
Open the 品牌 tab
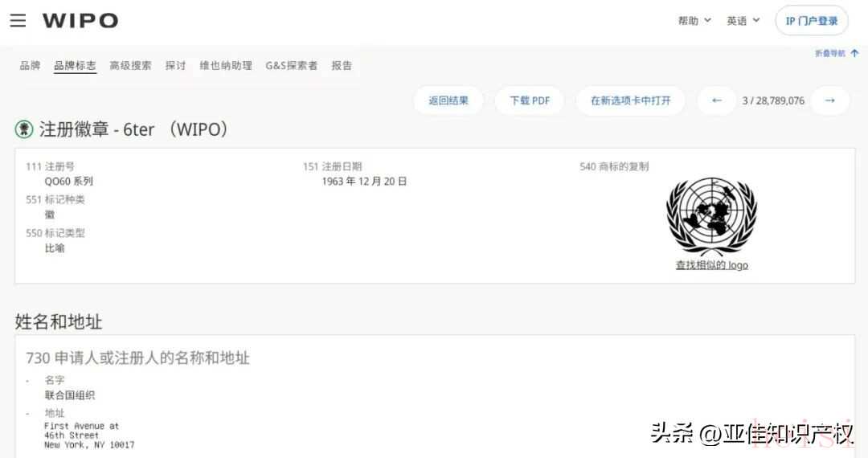[x=30, y=65]
